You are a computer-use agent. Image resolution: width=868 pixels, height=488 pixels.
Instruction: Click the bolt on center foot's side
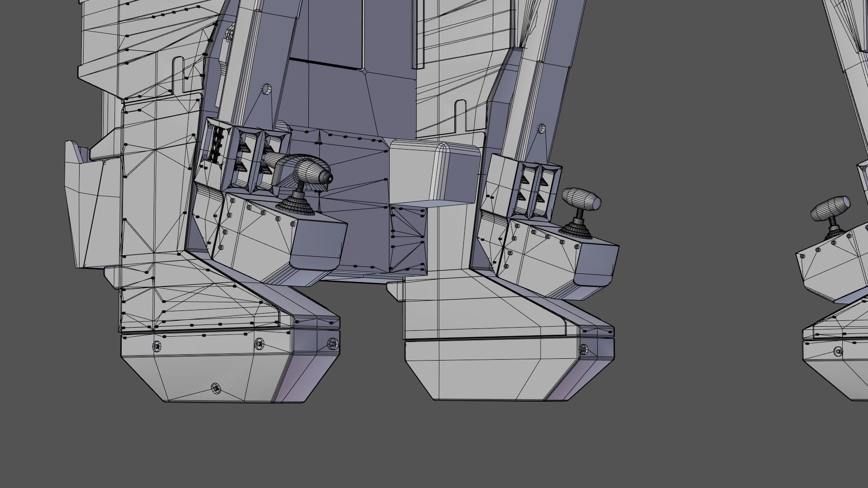coord(583,349)
